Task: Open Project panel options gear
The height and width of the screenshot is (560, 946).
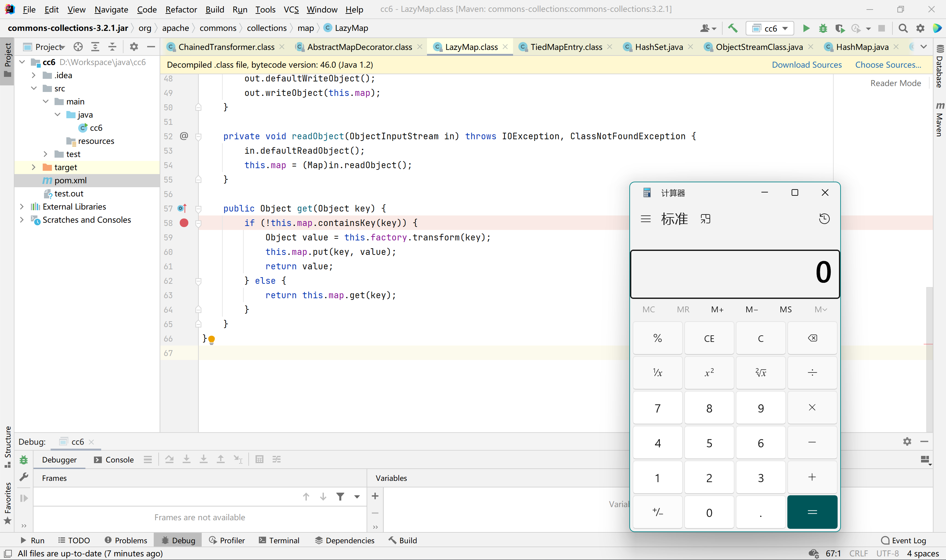Action: click(x=134, y=47)
